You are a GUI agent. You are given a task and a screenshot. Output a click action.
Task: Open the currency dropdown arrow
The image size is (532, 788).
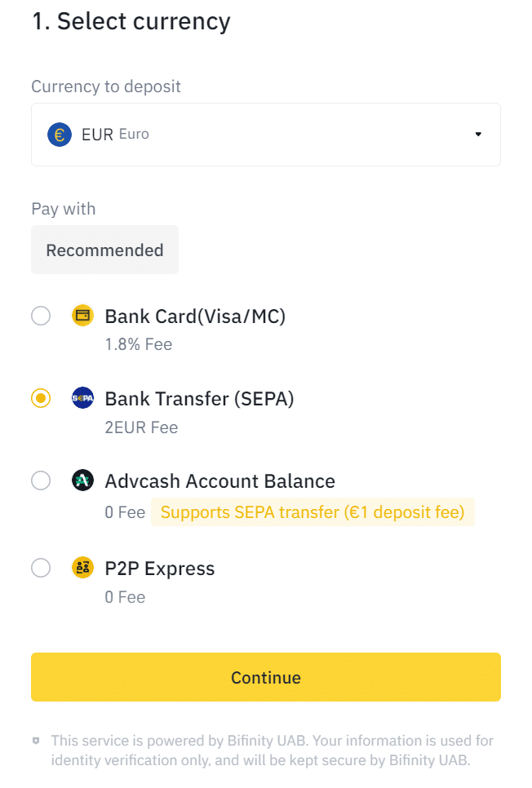tap(478, 134)
